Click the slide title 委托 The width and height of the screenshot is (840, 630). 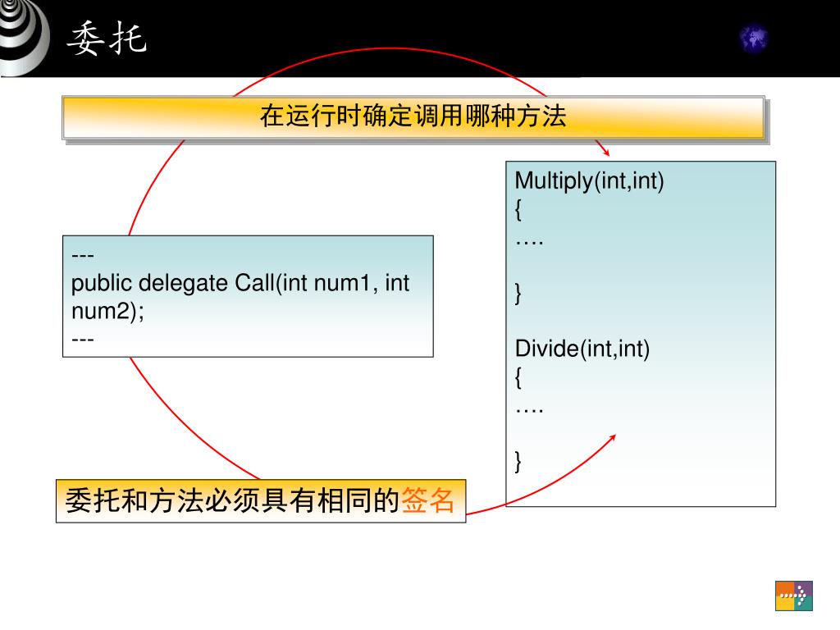(107, 38)
